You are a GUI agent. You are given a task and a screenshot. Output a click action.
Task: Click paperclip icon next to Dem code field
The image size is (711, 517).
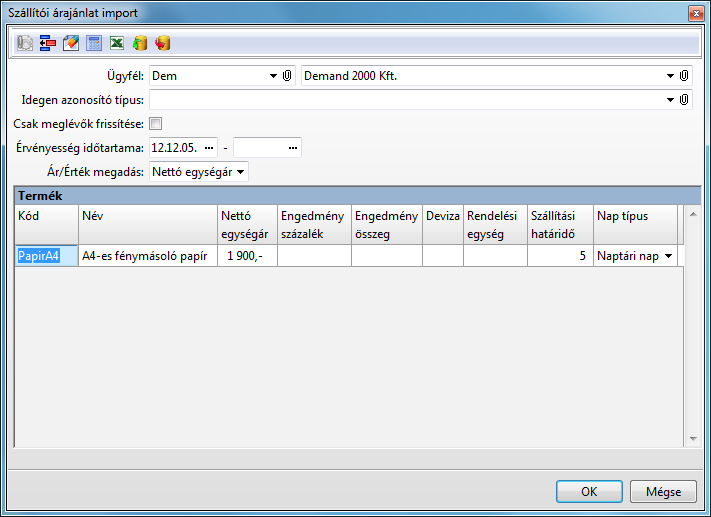point(287,76)
